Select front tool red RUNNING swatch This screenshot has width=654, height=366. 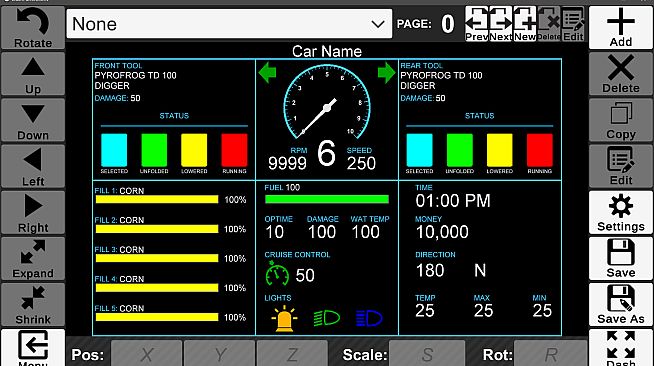point(234,150)
